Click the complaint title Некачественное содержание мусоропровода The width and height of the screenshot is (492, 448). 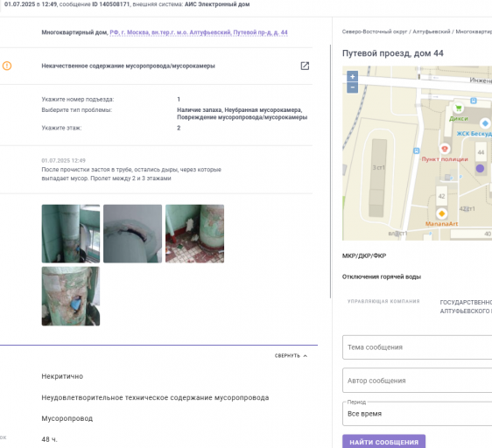coord(128,66)
